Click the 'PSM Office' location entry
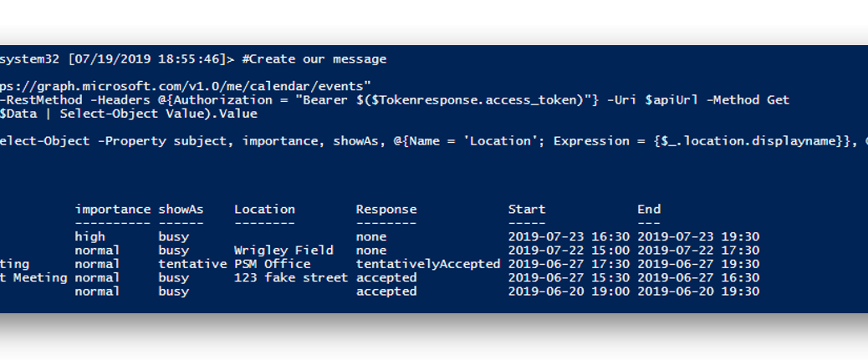The image size is (868, 360). (273, 264)
